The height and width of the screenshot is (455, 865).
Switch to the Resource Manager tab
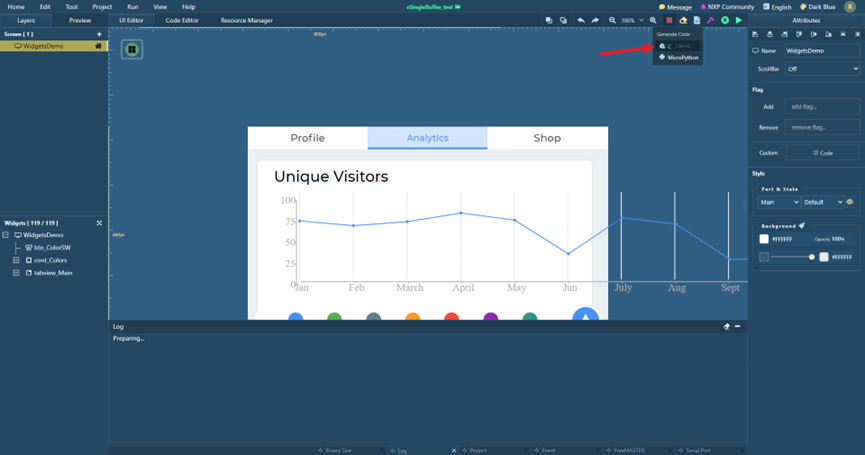pos(247,20)
